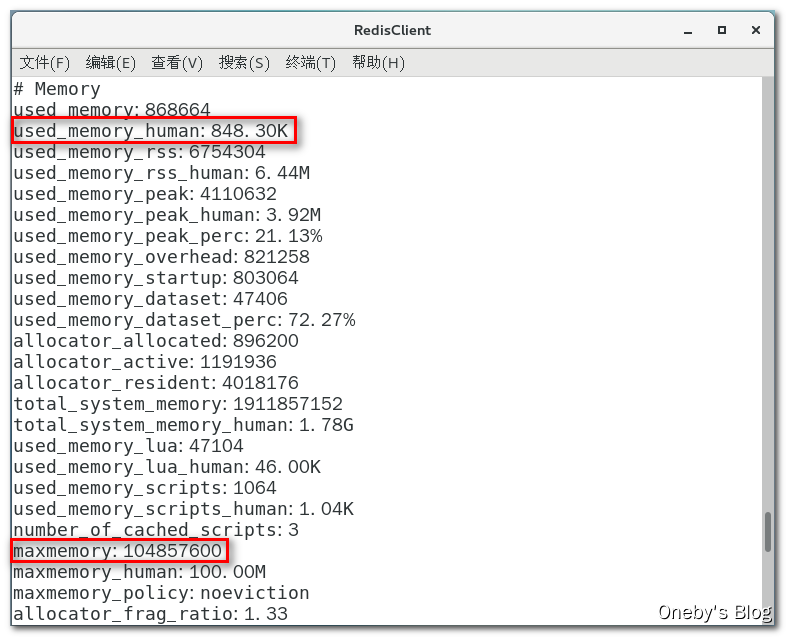Viewport: 786px width, 637px height.
Task: Click the total_system_memory_human: 1.78G line
Action: pos(183,426)
